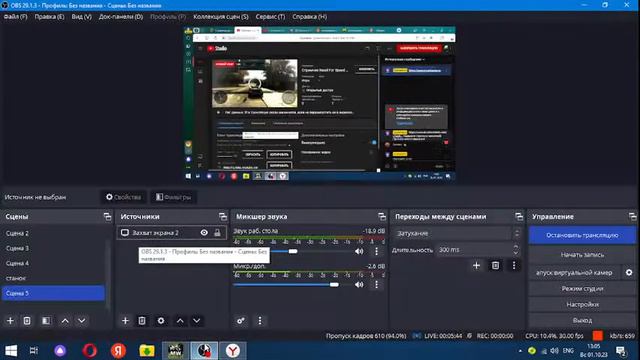This screenshot has height=360, width=640.
Task: Adjust duration 300 ms stepper arrows
Action: point(516,250)
